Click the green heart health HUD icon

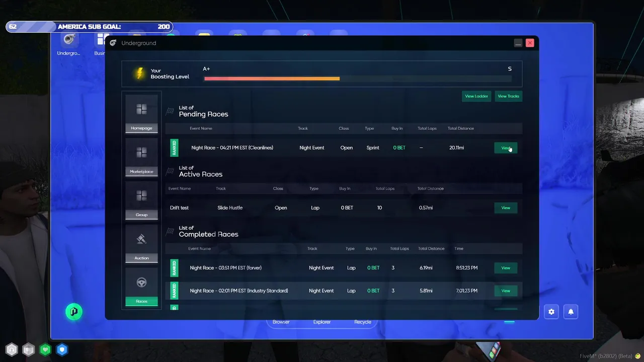click(45, 349)
